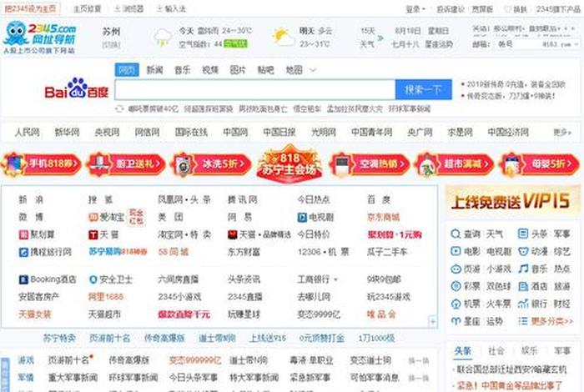This screenshot has width=584, height=392.
Task: Open the 新浪 link
Action: point(31,200)
